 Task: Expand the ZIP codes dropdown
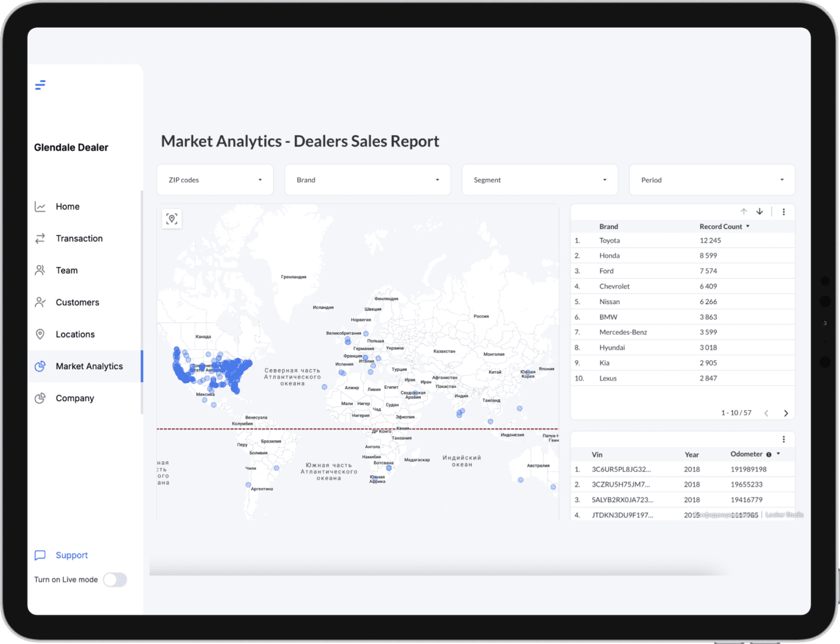(x=215, y=180)
